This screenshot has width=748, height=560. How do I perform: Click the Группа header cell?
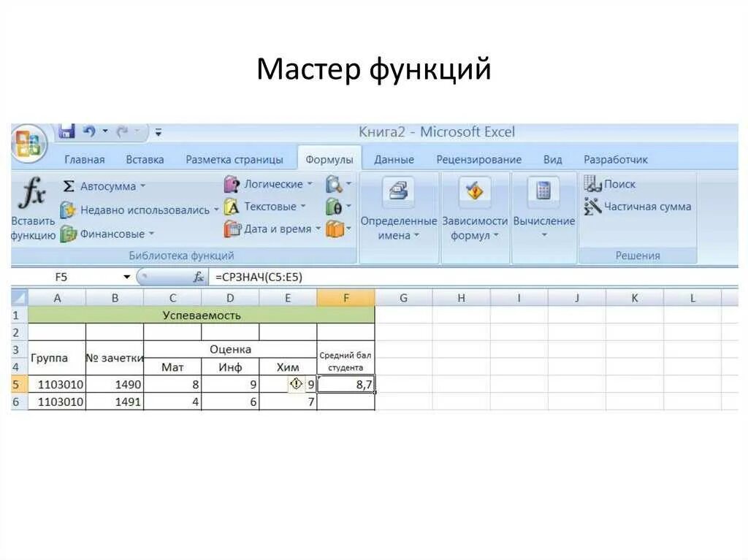pos(57,358)
